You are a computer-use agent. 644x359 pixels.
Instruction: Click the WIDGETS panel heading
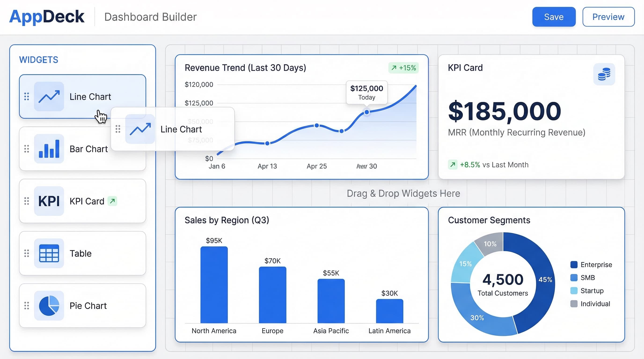[39, 60]
